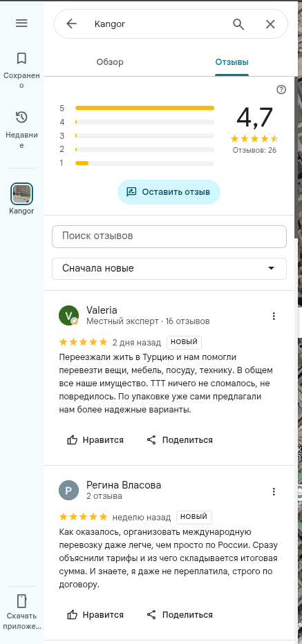Viewport: 302px width, 644px height.
Task: Click the magnifier search icon
Action: [x=238, y=24]
